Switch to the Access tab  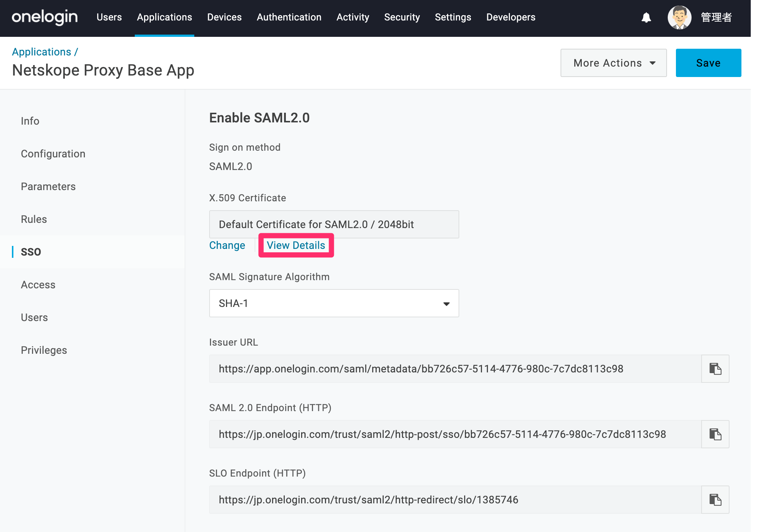38,285
